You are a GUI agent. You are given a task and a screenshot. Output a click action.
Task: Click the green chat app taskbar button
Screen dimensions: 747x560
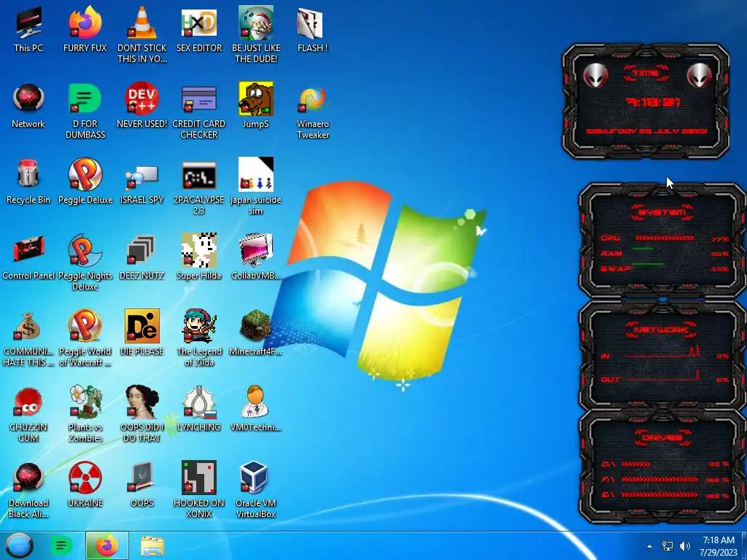(61, 545)
